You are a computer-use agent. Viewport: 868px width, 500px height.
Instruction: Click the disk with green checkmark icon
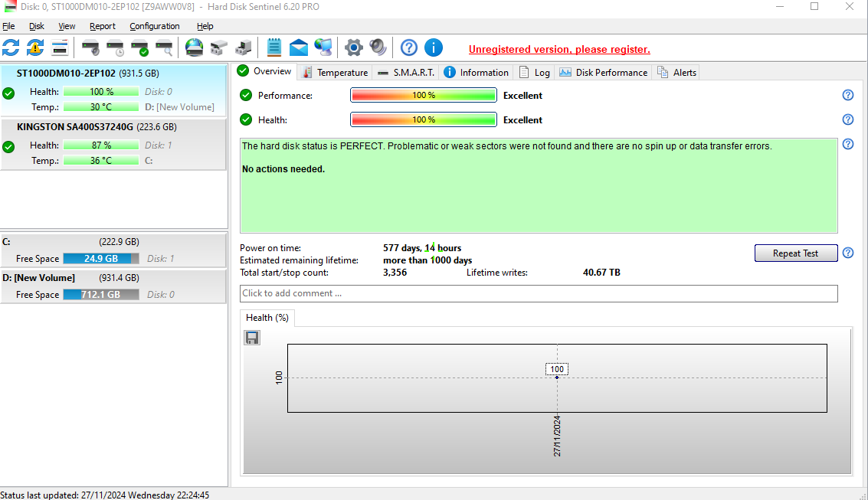coord(139,48)
